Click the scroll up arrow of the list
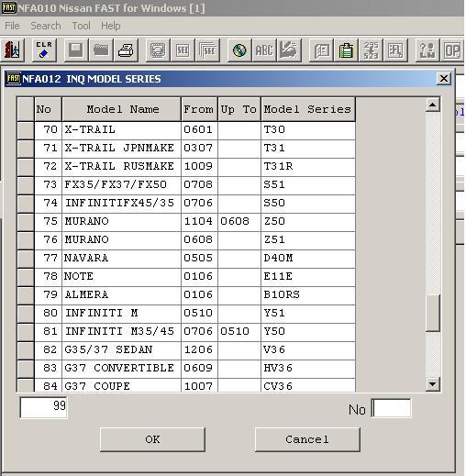Viewport: 466px width, 476px height. (x=433, y=105)
